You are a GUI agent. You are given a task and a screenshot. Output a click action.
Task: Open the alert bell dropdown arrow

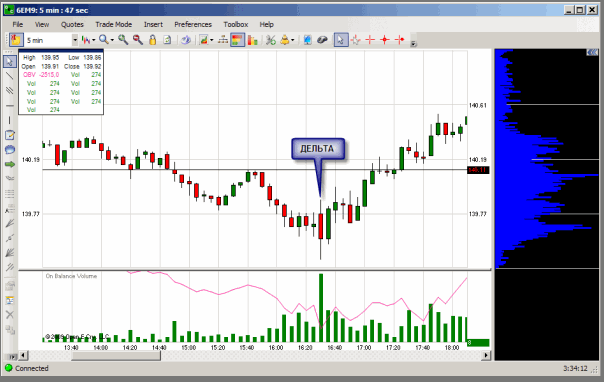click(292, 40)
